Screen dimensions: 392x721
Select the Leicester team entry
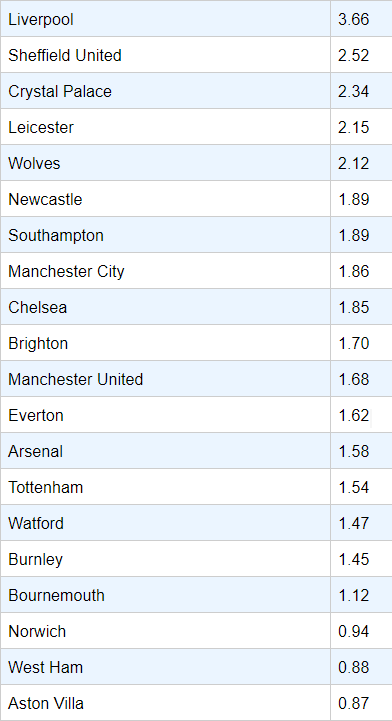[165, 127]
